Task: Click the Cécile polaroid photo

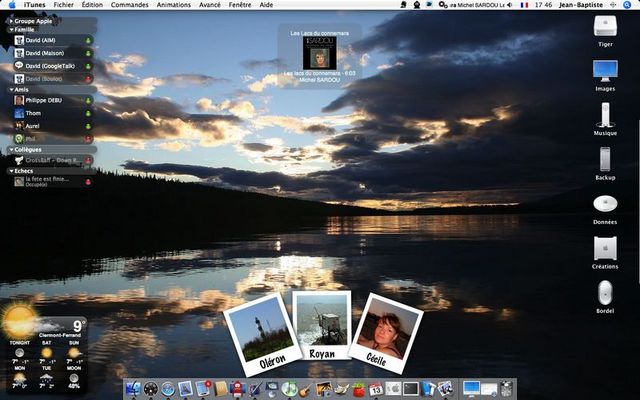Action: [x=386, y=333]
